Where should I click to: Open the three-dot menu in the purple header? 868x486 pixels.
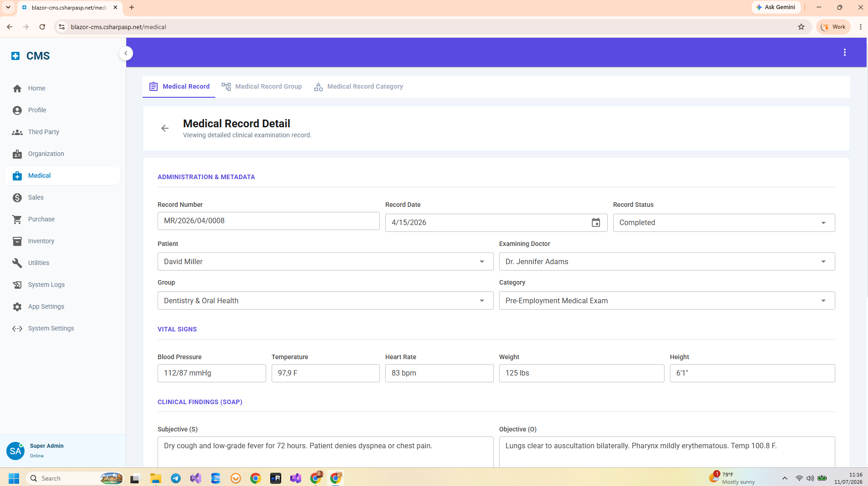click(x=845, y=53)
